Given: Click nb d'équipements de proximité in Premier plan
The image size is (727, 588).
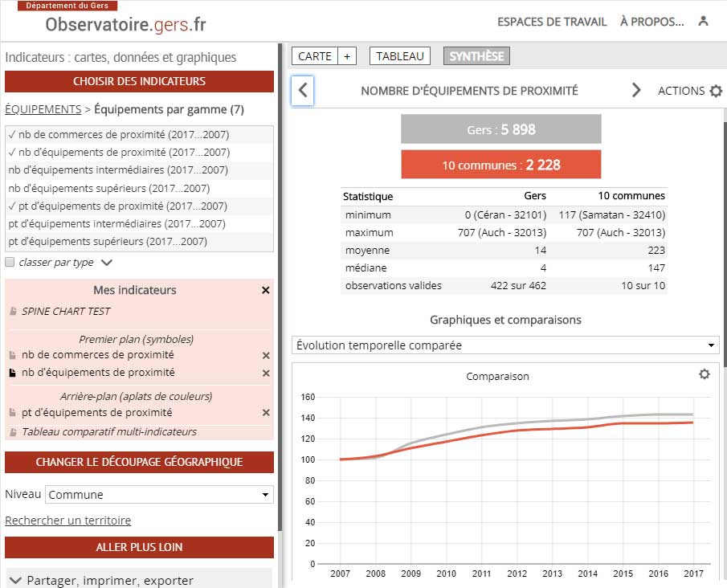Looking at the screenshot, I should click(98, 373).
